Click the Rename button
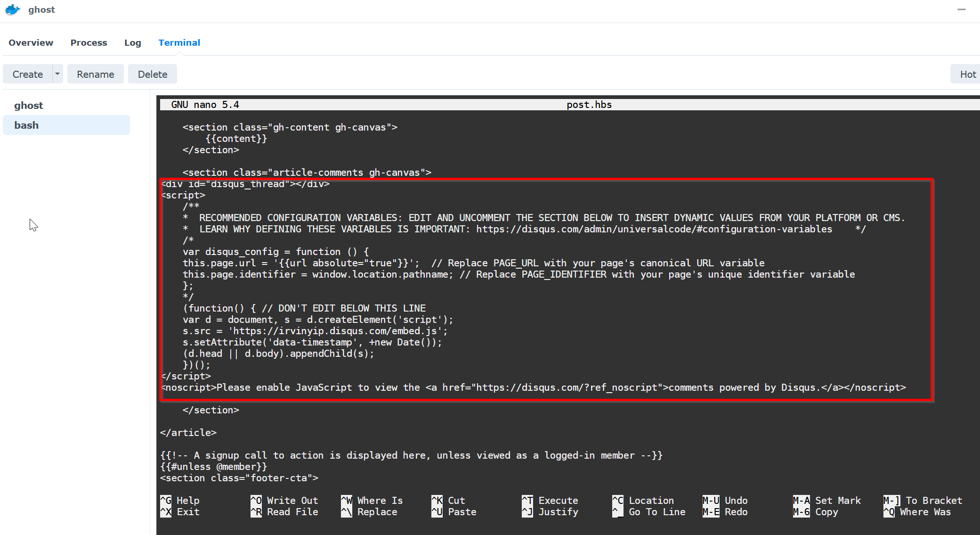Image resolution: width=980 pixels, height=535 pixels. [x=96, y=74]
